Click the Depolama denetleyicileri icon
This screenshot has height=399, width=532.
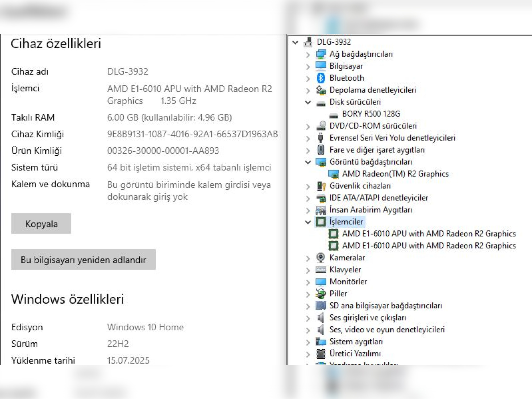pos(321,90)
